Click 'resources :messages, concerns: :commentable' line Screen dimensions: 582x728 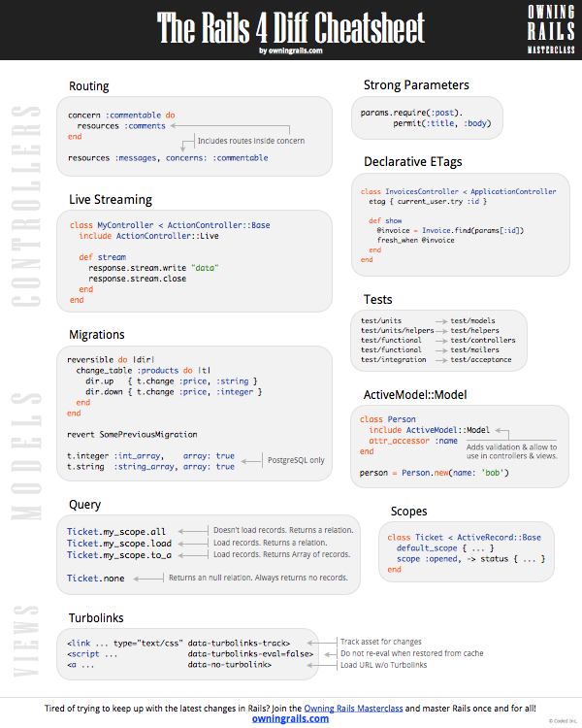tap(168, 158)
